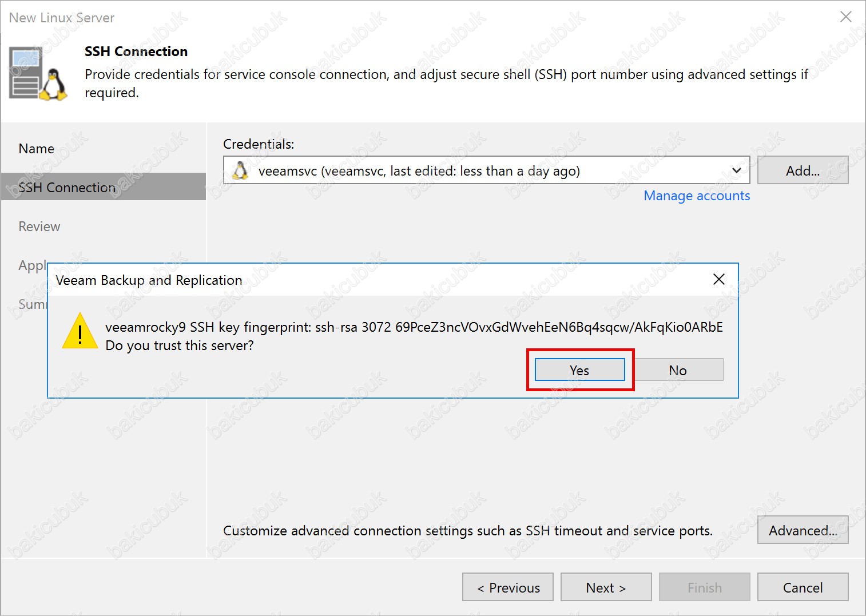866x616 pixels.
Task: Click the New Linux Server window title
Action: point(62,18)
